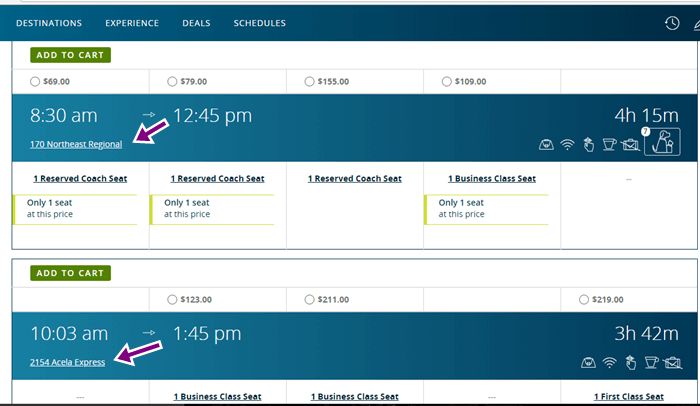
Task: Open the 2154 Acela Express link
Action: coord(67,362)
